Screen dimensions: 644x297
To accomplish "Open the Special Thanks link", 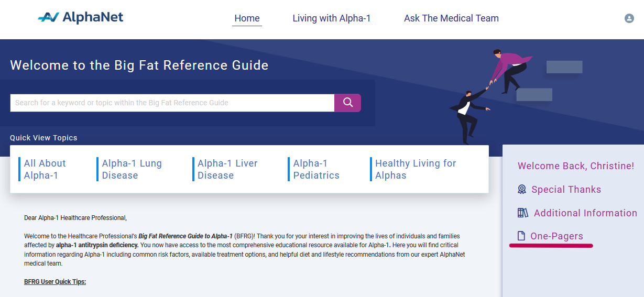I will 566,190.
